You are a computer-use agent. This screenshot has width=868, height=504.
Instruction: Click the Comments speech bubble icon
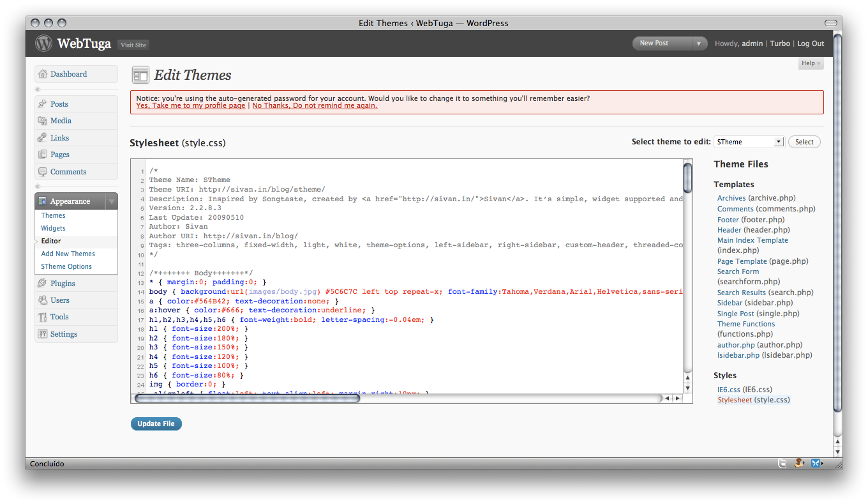(x=43, y=172)
